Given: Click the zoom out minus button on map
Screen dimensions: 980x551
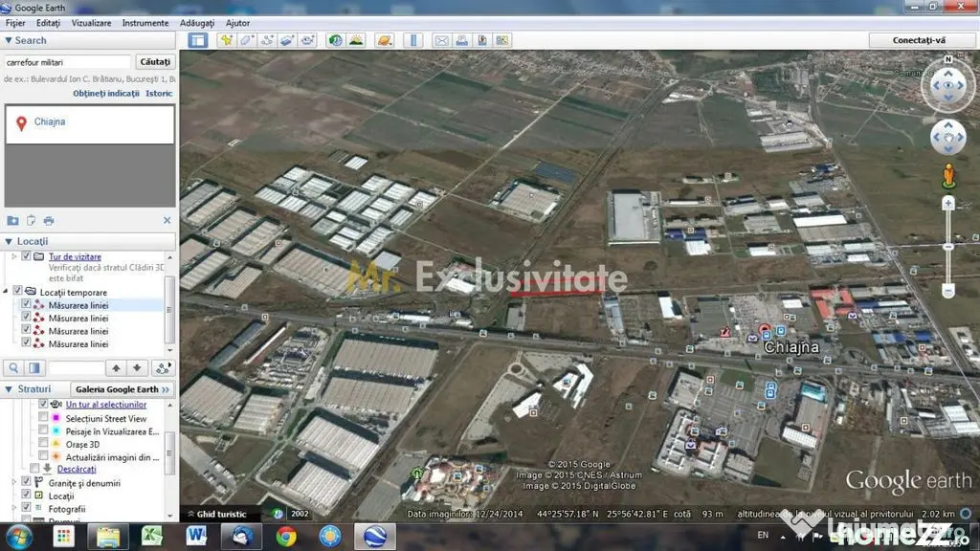Looking at the screenshot, I should point(948,291).
